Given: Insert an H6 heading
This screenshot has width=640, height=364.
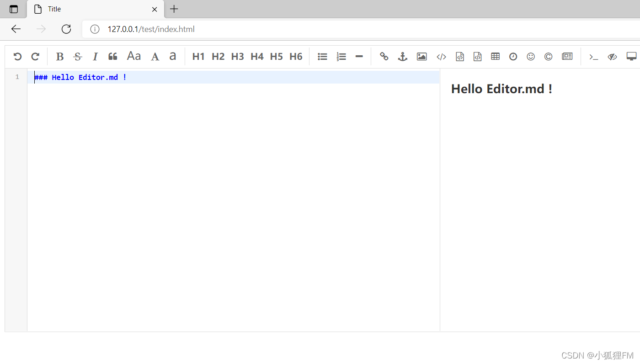Looking at the screenshot, I should pyautogui.click(x=296, y=57).
